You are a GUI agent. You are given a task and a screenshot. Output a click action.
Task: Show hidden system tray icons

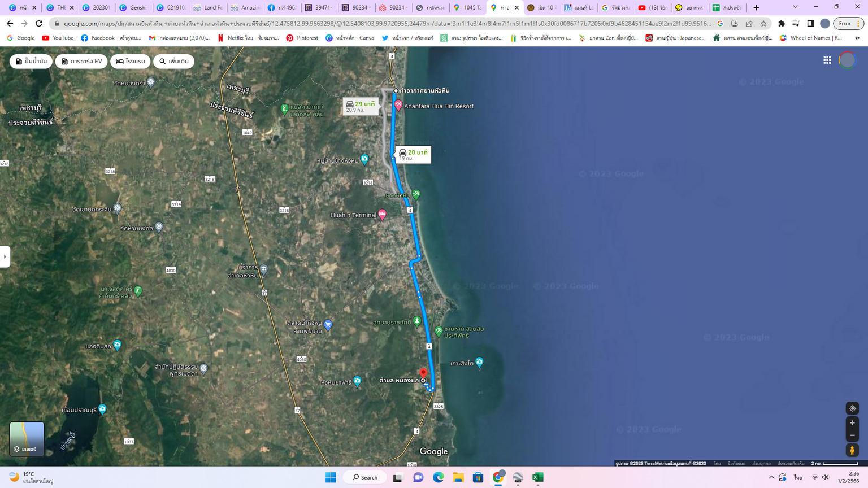pyautogui.click(x=771, y=477)
